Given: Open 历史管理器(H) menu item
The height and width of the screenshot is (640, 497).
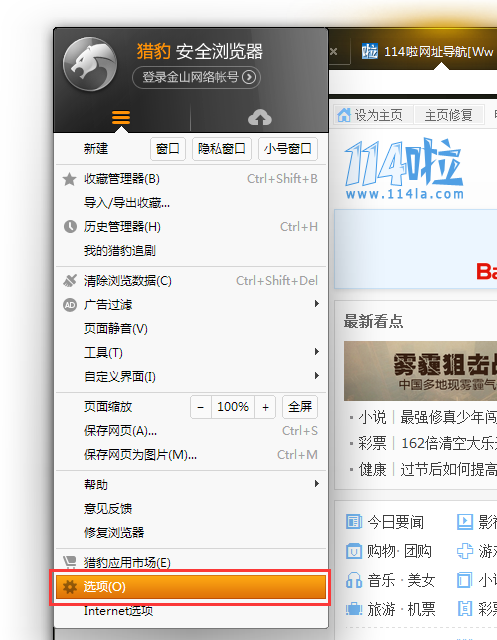Looking at the screenshot, I should point(191,227).
